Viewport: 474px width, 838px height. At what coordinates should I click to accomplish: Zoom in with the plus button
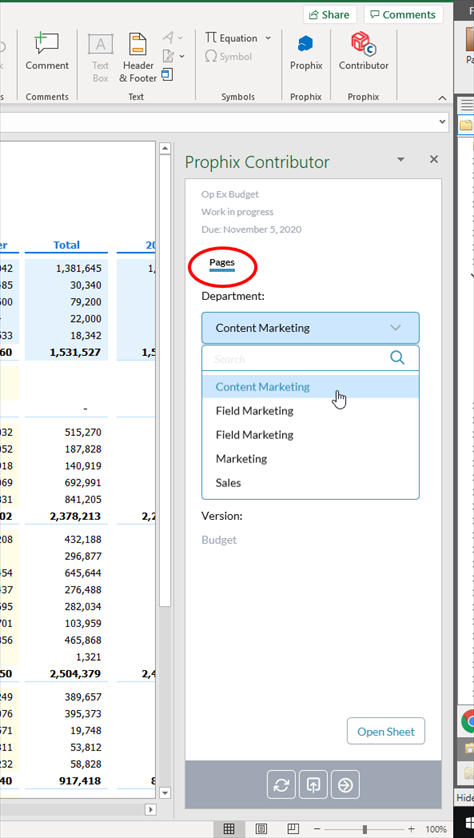point(411,829)
